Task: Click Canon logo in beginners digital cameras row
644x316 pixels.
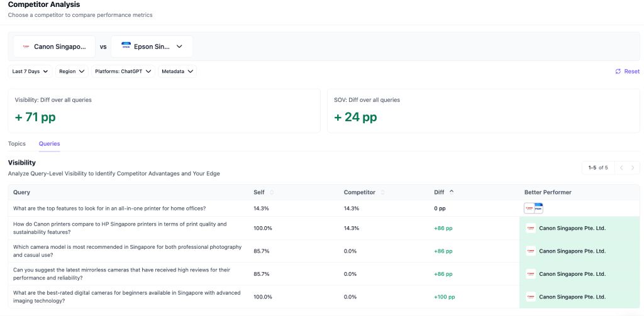Action: pyautogui.click(x=531, y=297)
